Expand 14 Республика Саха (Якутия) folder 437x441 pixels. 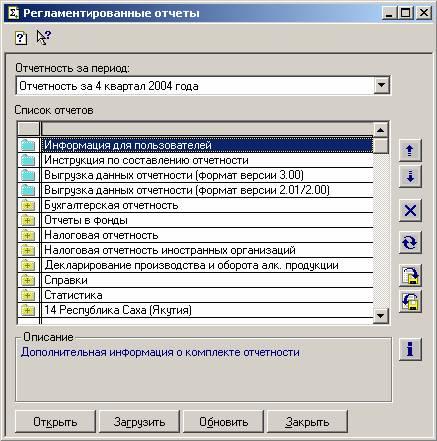[28, 310]
